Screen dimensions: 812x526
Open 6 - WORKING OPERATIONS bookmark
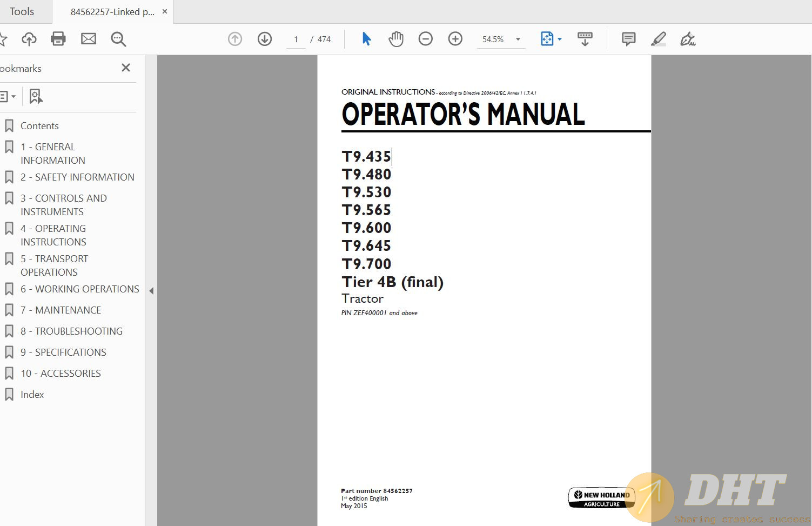pos(79,289)
